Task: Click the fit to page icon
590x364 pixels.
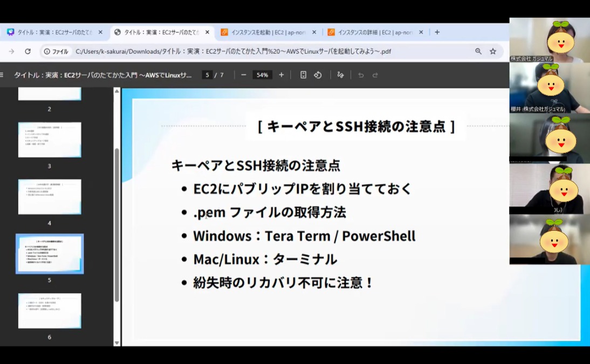Action: coord(303,75)
